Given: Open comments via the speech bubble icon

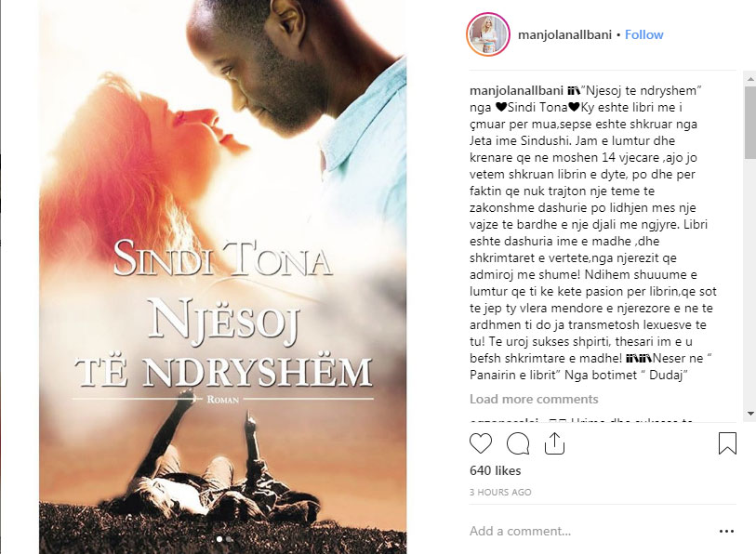Looking at the screenshot, I should (x=518, y=443).
